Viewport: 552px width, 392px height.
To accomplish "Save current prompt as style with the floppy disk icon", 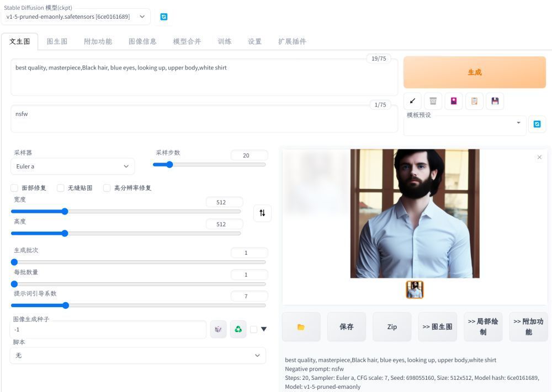I will (x=495, y=101).
